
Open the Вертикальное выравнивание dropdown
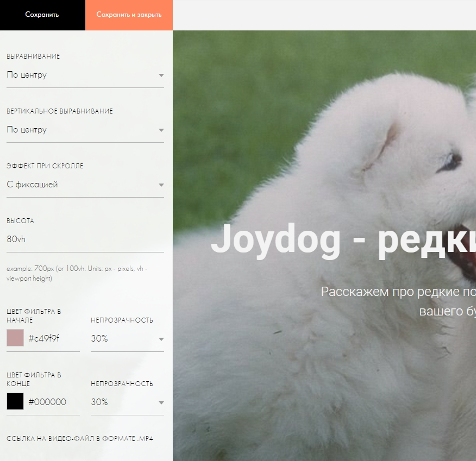coord(85,130)
